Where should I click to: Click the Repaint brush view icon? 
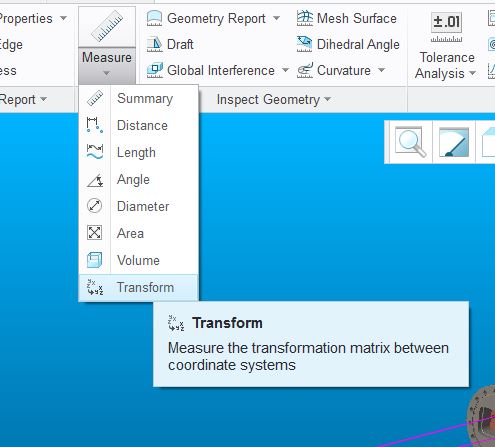point(454,142)
